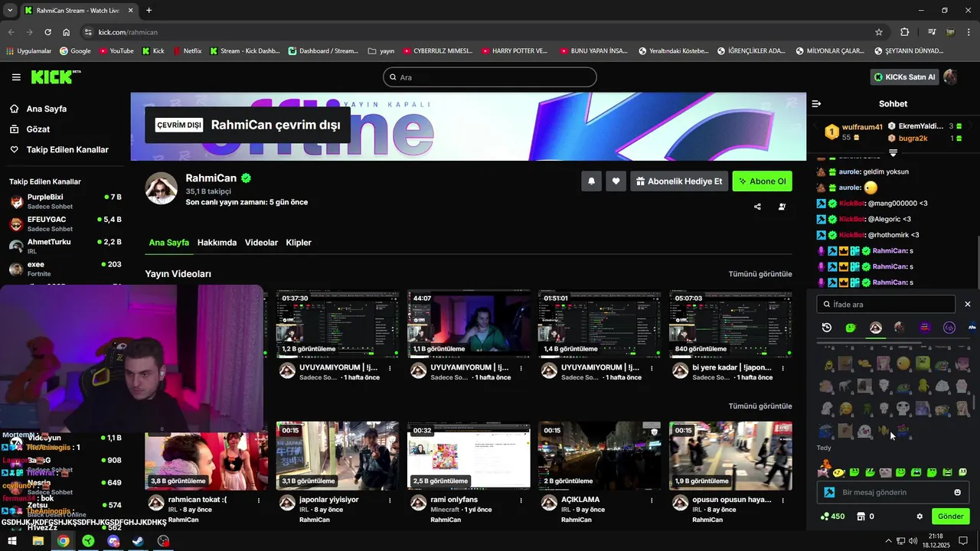
Task: Open the Netflix bookmark
Action: pyautogui.click(x=188, y=51)
